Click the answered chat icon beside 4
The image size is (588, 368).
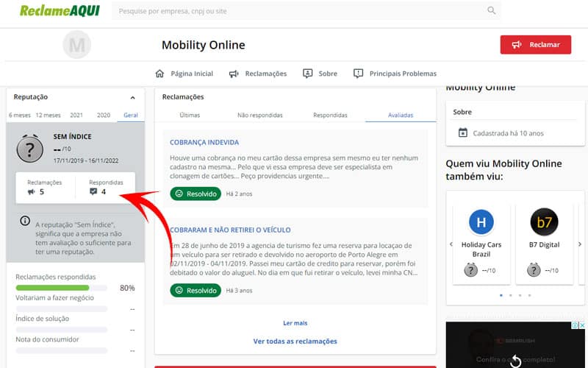pyautogui.click(x=93, y=191)
